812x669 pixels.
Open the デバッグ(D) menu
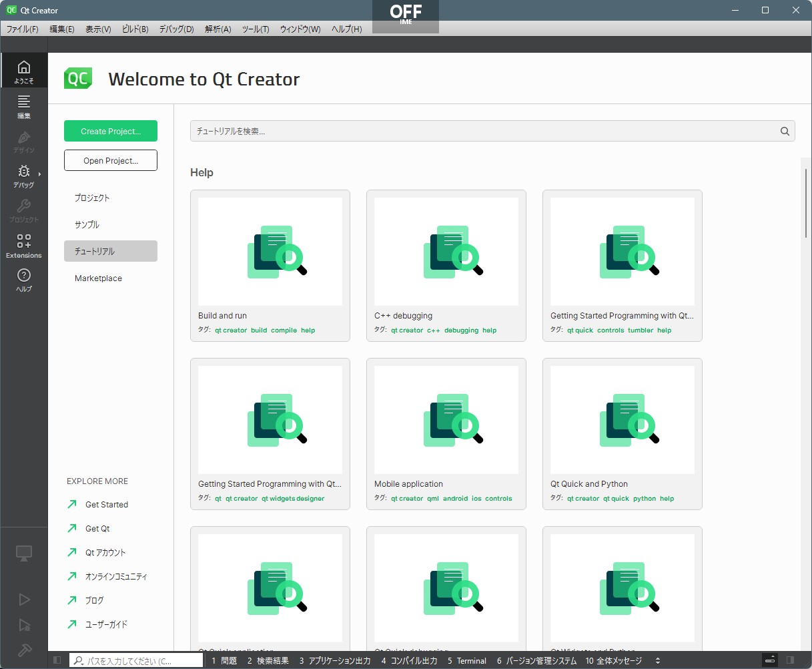click(x=176, y=29)
